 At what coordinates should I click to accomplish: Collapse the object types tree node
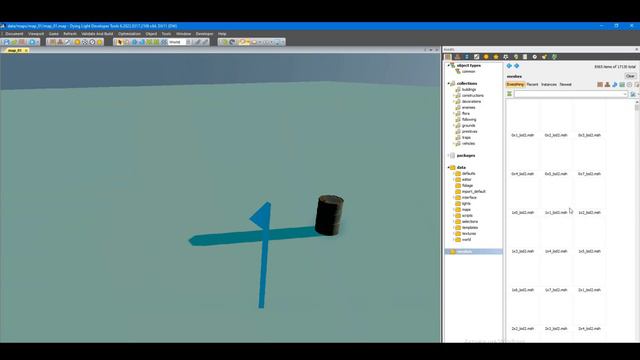coord(449,65)
